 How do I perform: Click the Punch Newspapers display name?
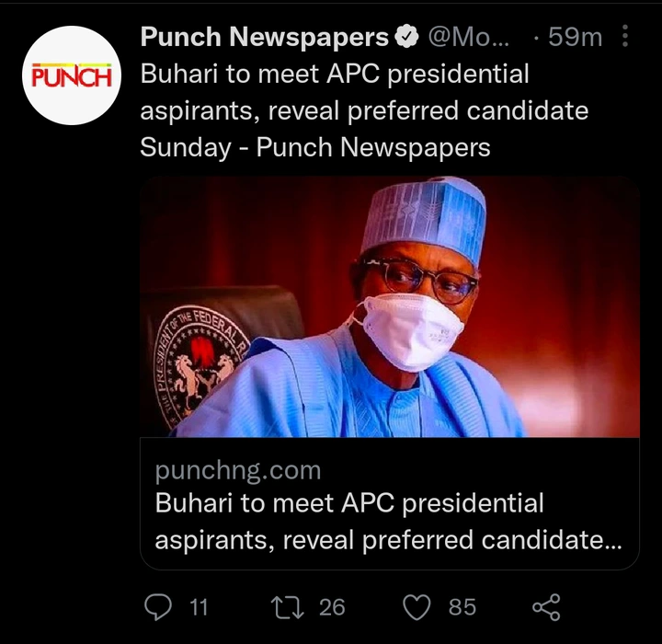pos(265,38)
